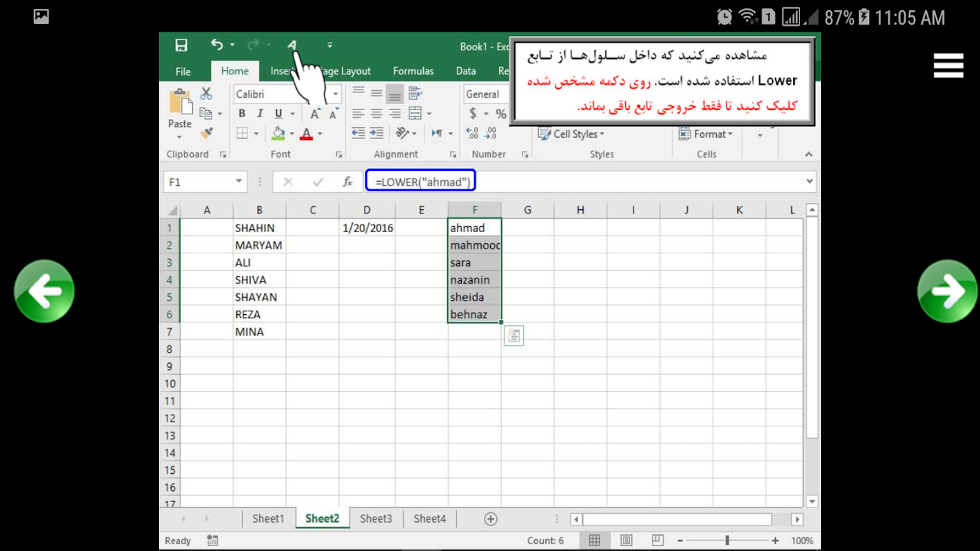Toggle Bold formatting
The width and height of the screenshot is (980, 551).
coord(242,114)
